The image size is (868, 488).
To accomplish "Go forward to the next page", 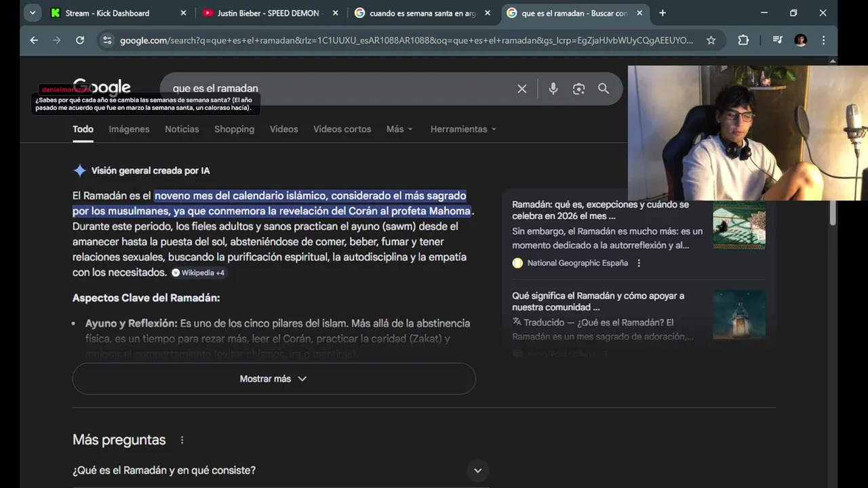I will point(57,40).
